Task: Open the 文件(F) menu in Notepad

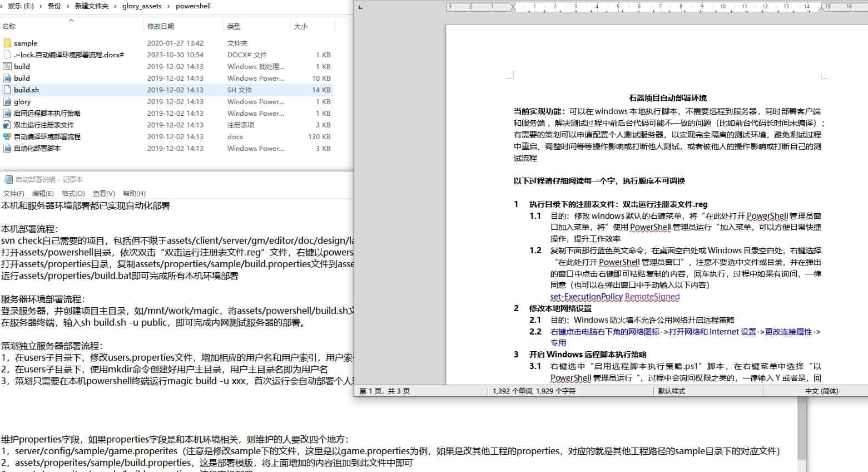Action: point(14,193)
